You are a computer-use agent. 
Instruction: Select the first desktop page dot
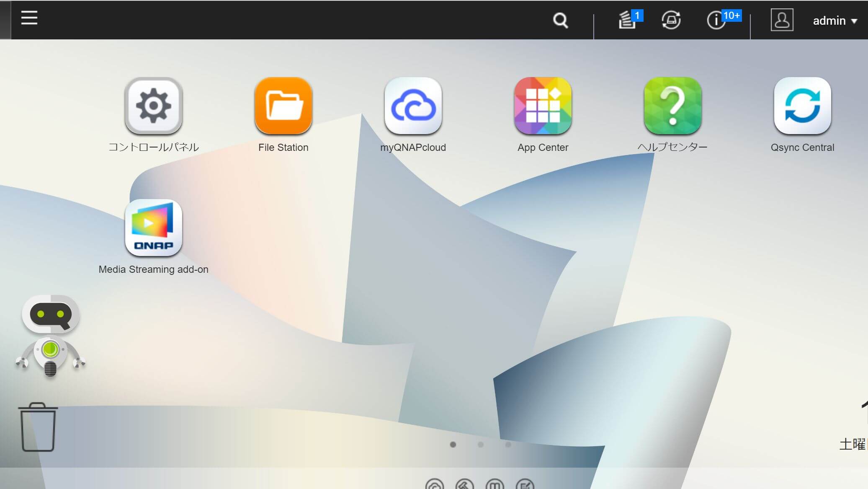pyautogui.click(x=453, y=445)
